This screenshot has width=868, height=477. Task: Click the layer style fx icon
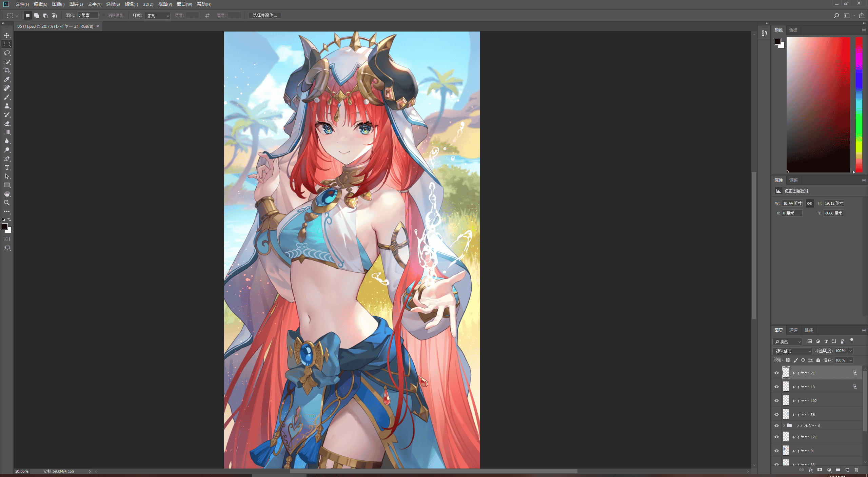tap(811, 470)
